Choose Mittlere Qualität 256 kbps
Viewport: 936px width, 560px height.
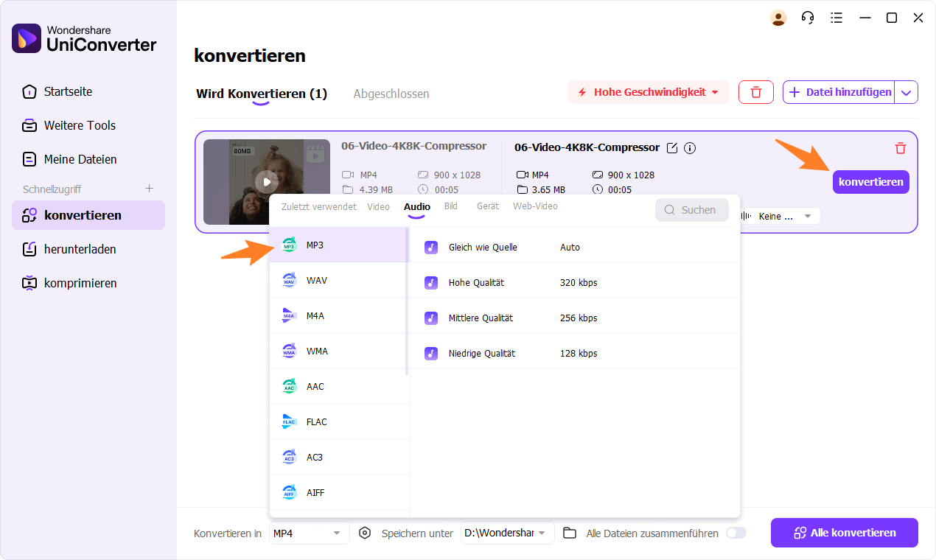(x=575, y=318)
